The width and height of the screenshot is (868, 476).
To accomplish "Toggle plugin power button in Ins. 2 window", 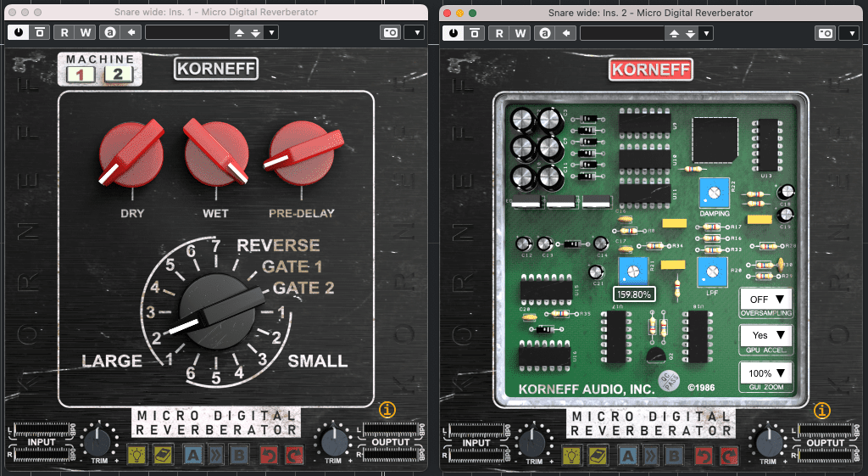I will [x=453, y=33].
